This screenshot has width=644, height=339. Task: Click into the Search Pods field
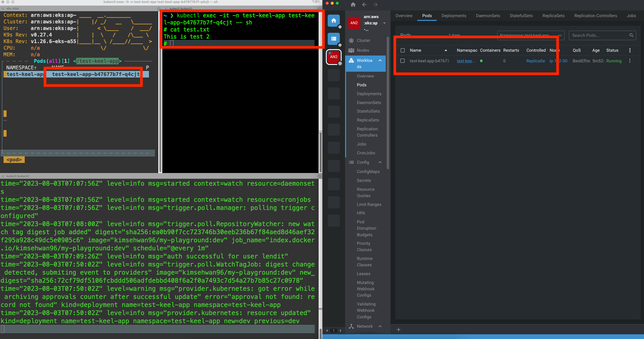coord(599,35)
